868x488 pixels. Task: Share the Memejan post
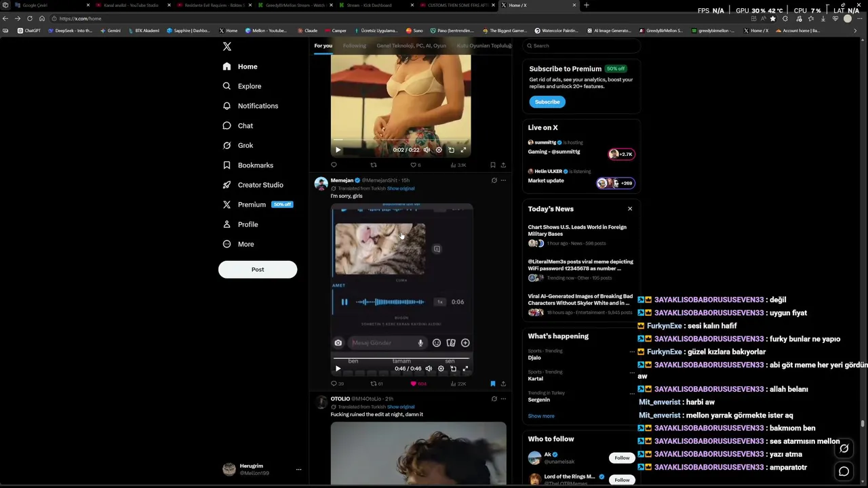(x=503, y=384)
